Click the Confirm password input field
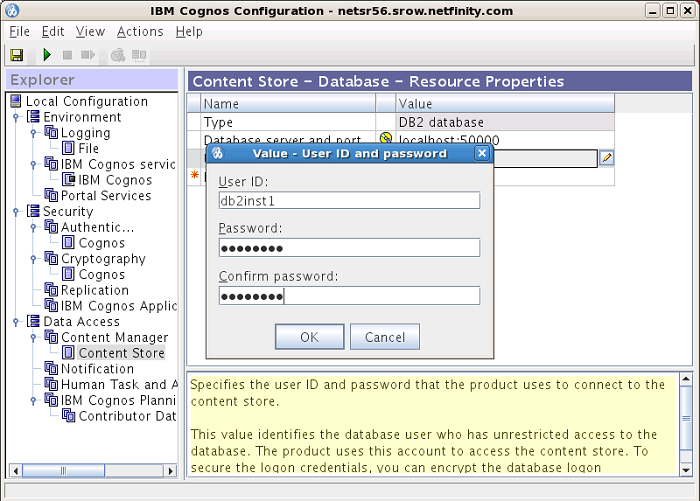This screenshot has height=501, width=700. click(x=350, y=296)
